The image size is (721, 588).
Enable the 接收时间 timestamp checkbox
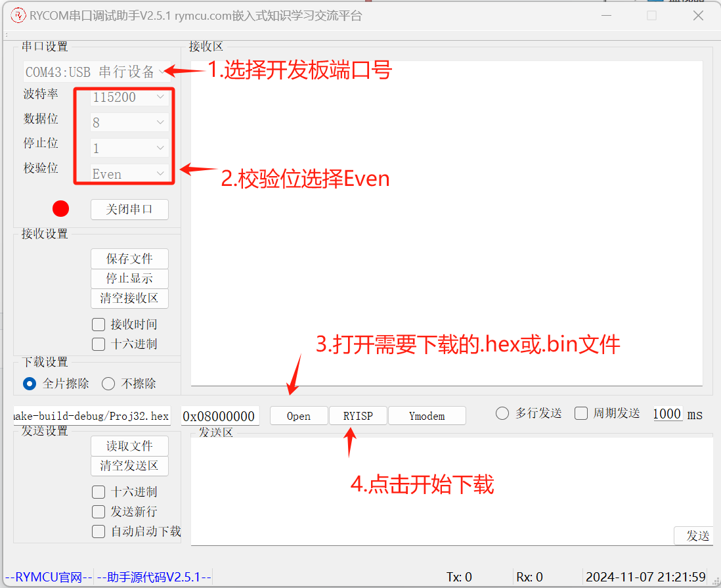[x=98, y=324]
